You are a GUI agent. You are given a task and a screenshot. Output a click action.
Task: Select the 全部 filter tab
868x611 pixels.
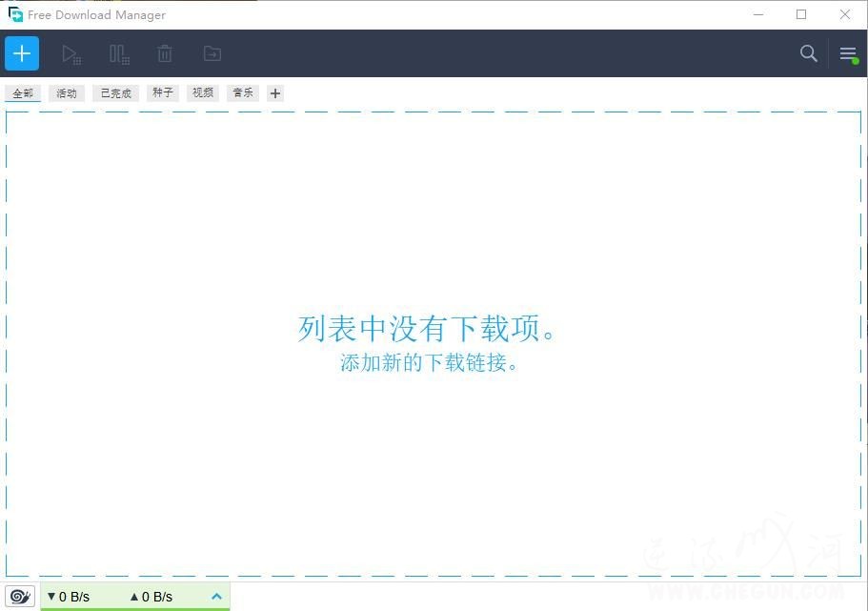[x=23, y=93]
